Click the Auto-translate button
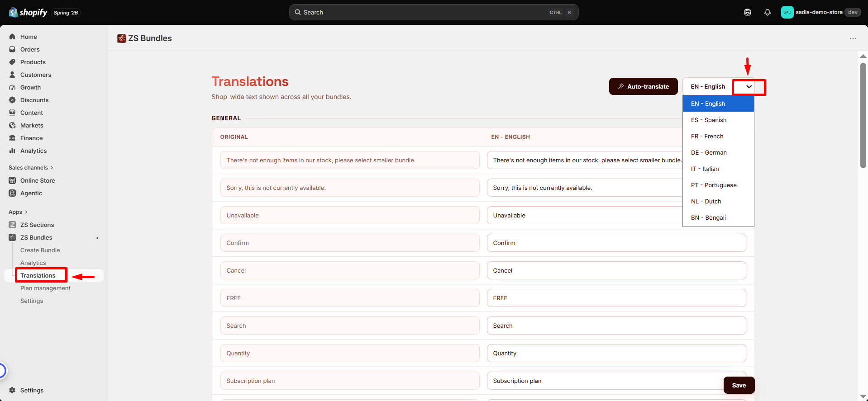Screen dimensions: 868x401 643,86
